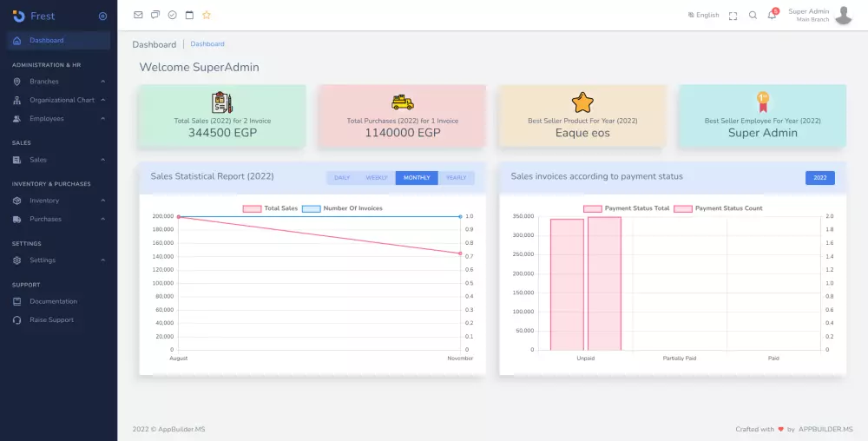Toggle the Number Of Invoices legend series
Screen dimensions: 868x441
(343, 208)
